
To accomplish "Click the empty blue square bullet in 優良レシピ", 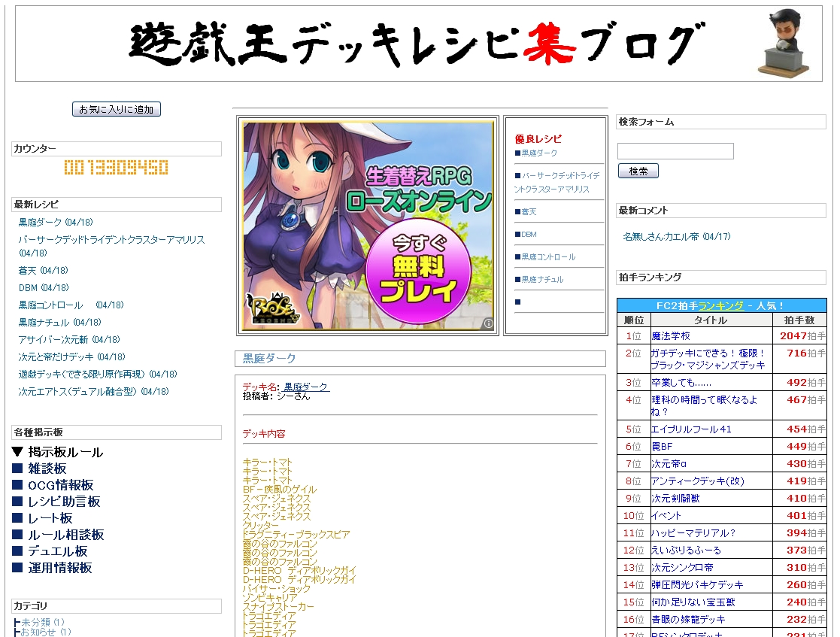I will point(517,302).
